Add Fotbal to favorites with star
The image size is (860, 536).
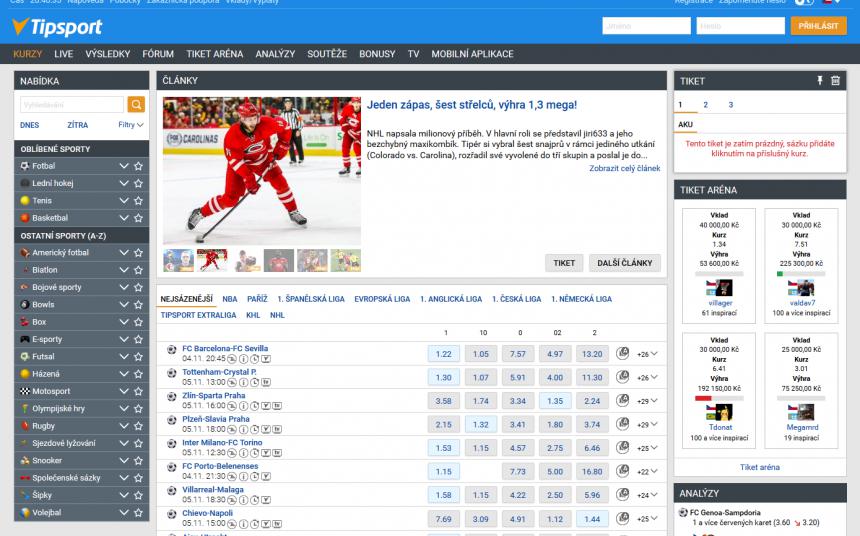pos(138,166)
